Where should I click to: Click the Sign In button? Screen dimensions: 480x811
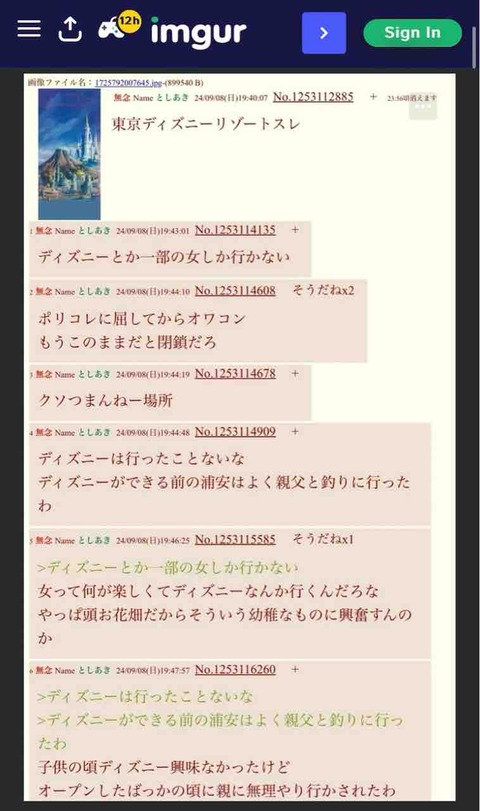(x=412, y=33)
